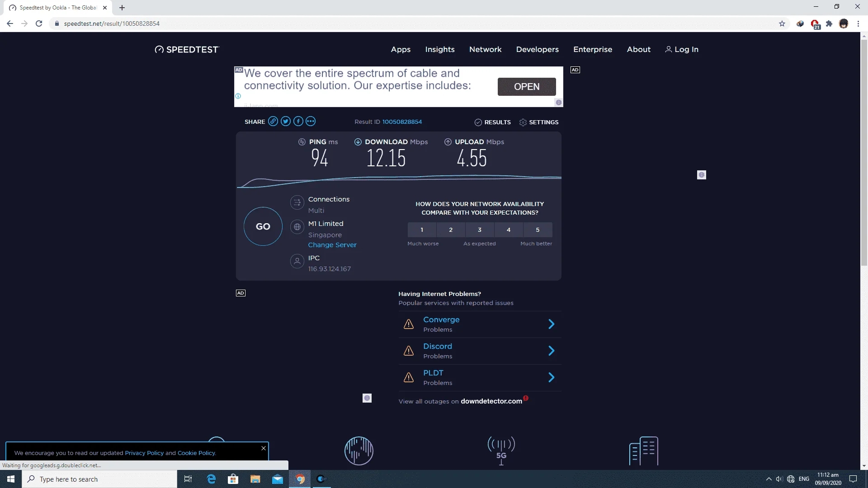Click Log In

(x=682, y=49)
